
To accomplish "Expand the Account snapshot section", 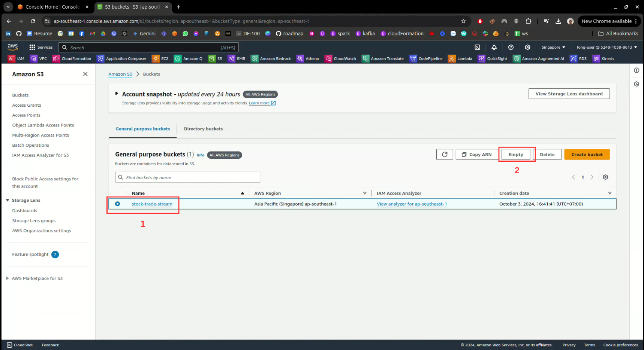I will click(x=117, y=94).
